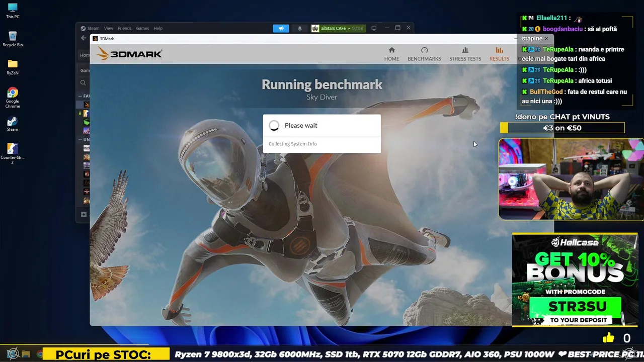Open the This PC desktop icon
This screenshot has height=362, width=644.
point(13,11)
